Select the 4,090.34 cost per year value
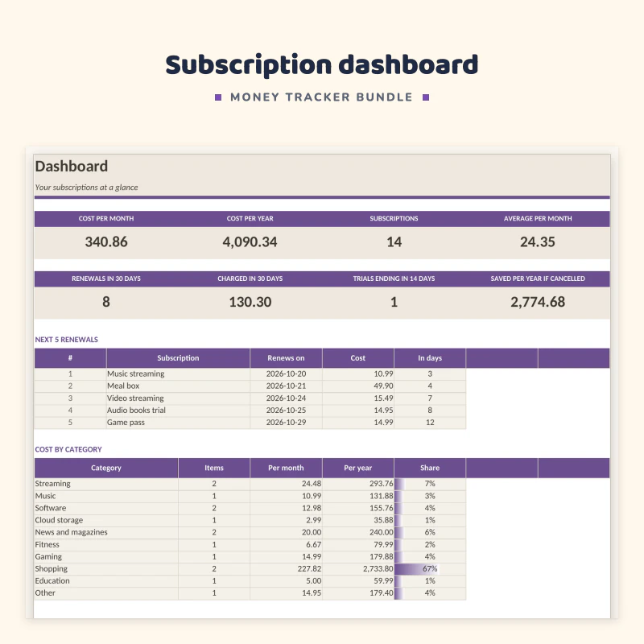Screen dimensions: 644x644 (x=250, y=242)
